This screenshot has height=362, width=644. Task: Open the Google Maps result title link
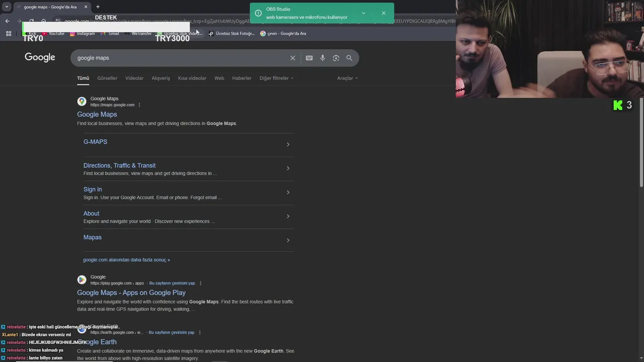97,114
